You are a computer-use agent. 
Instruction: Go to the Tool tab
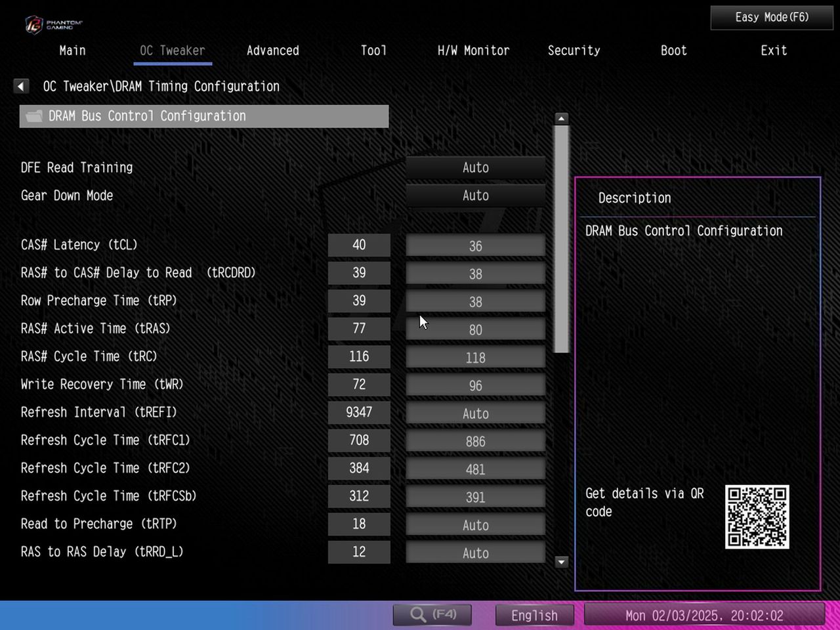[373, 51]
